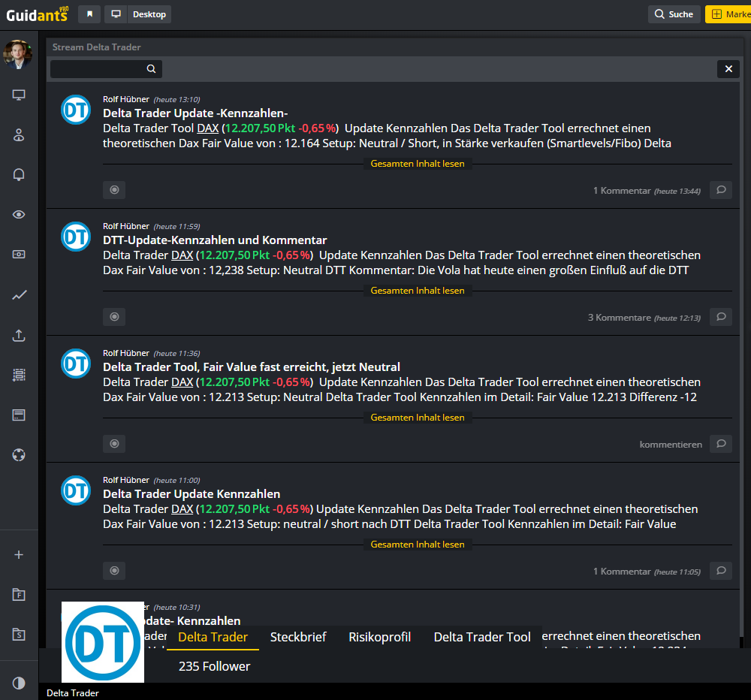
Task: Select the 'Delta Trader' profile tab
Action: (x=213, y=637)
